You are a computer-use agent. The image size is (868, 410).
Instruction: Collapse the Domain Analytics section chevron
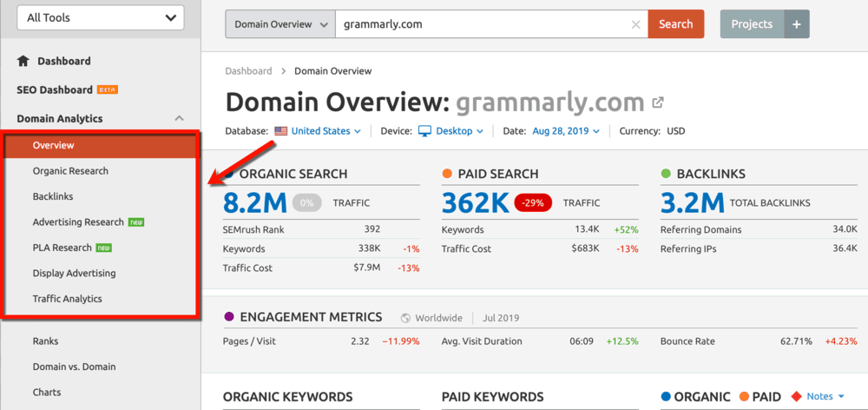tap(179, 118)
